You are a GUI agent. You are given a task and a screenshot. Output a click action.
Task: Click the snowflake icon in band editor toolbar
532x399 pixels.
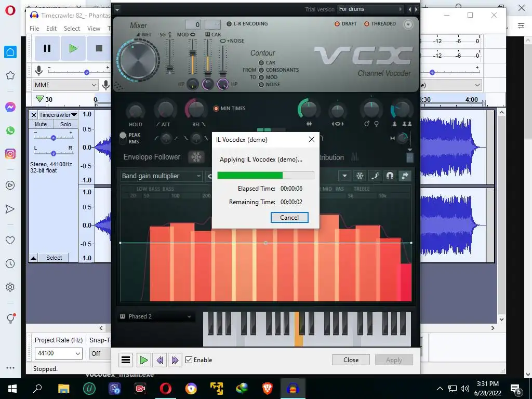pos(360,176)
